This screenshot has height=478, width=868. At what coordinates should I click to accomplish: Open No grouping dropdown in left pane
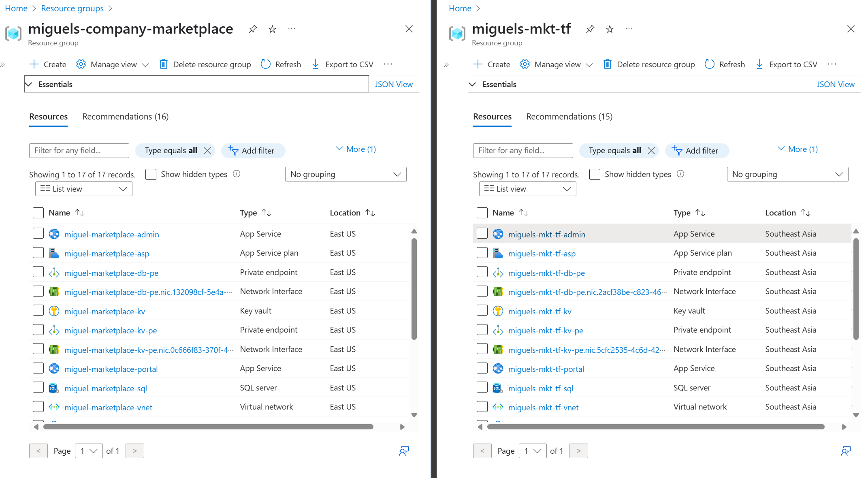(x=345, y=174)
